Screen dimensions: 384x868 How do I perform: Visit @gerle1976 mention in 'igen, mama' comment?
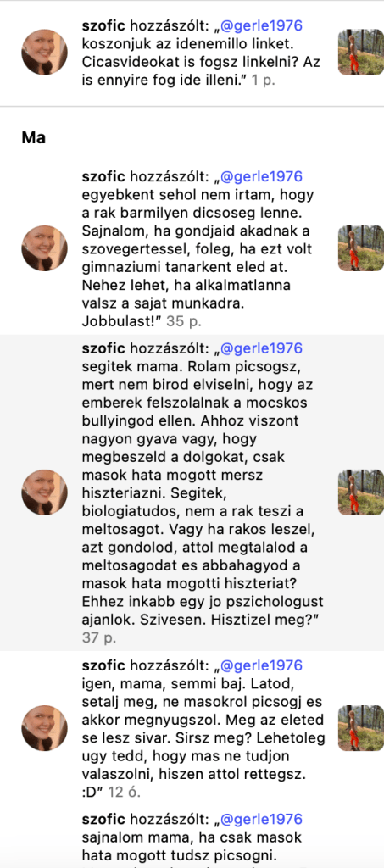pyautogui.click(x=261, y=665)
